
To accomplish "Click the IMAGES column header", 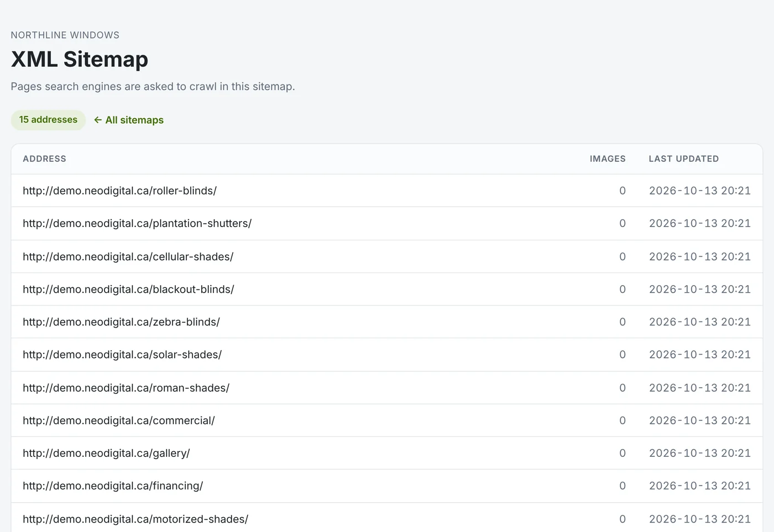I will pos(608,159).
